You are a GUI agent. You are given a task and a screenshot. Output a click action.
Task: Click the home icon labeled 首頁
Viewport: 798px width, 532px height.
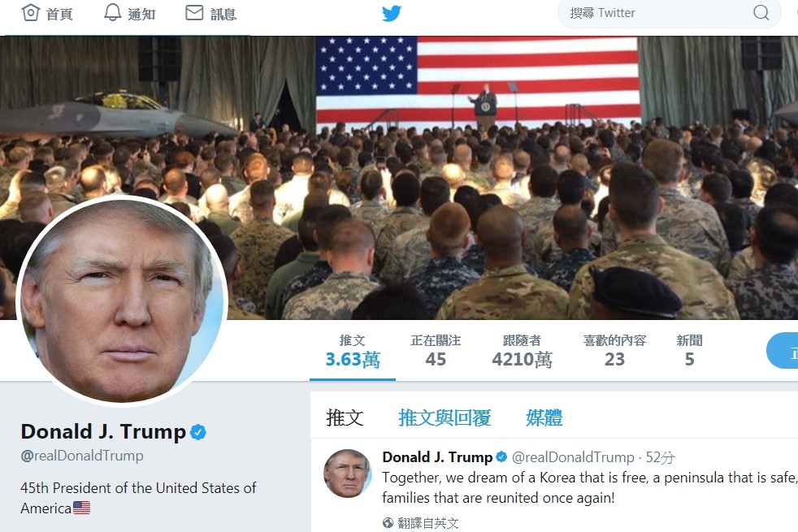30,13
